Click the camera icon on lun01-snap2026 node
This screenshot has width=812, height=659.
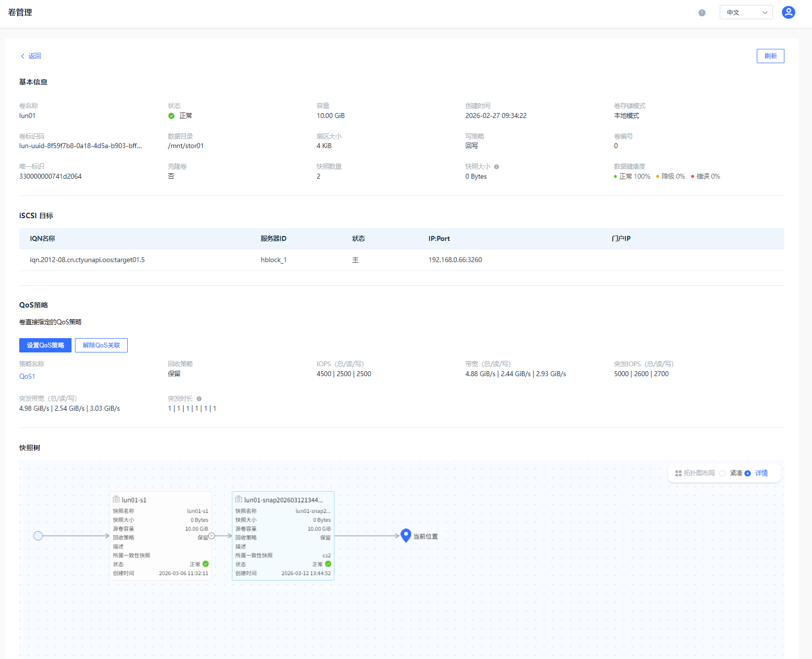pyautogui.click(x=239, y=500)
